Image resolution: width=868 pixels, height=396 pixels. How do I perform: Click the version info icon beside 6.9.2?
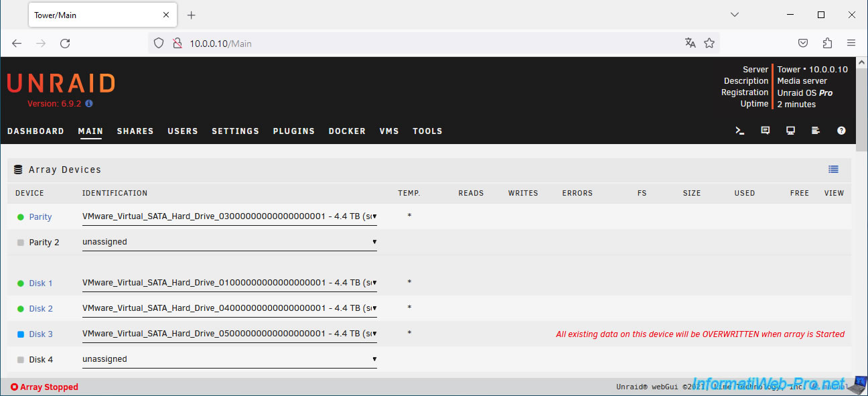click(x=89, y=104)
